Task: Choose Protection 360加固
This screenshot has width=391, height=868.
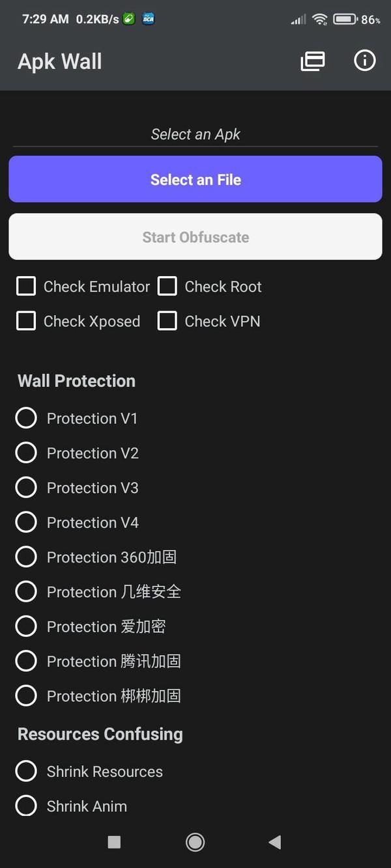Action: [26, 557]
